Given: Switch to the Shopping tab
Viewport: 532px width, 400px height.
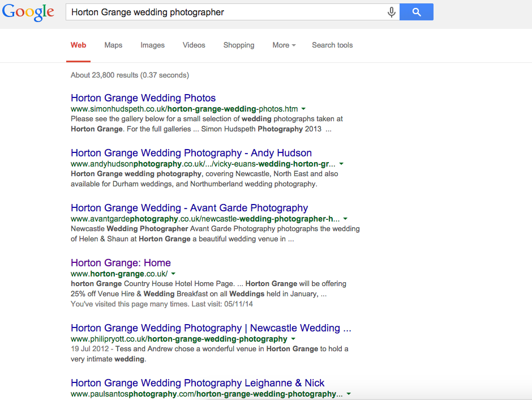Looking at the screenshot, I should tap(239, 45).
